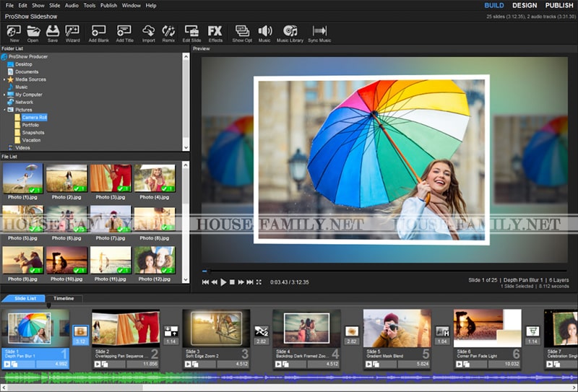
Task: Click the play icon on Slide 5
Action: click(x=368, y=365)
